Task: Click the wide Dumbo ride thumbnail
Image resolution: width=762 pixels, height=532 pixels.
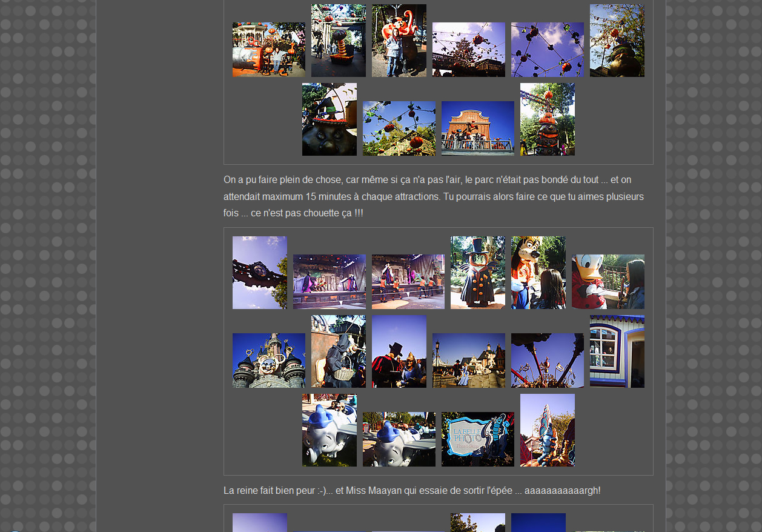Action: point(399,439)
